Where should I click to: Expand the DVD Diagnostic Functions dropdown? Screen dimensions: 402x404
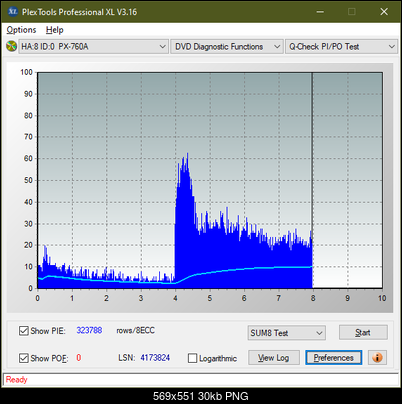227,47
